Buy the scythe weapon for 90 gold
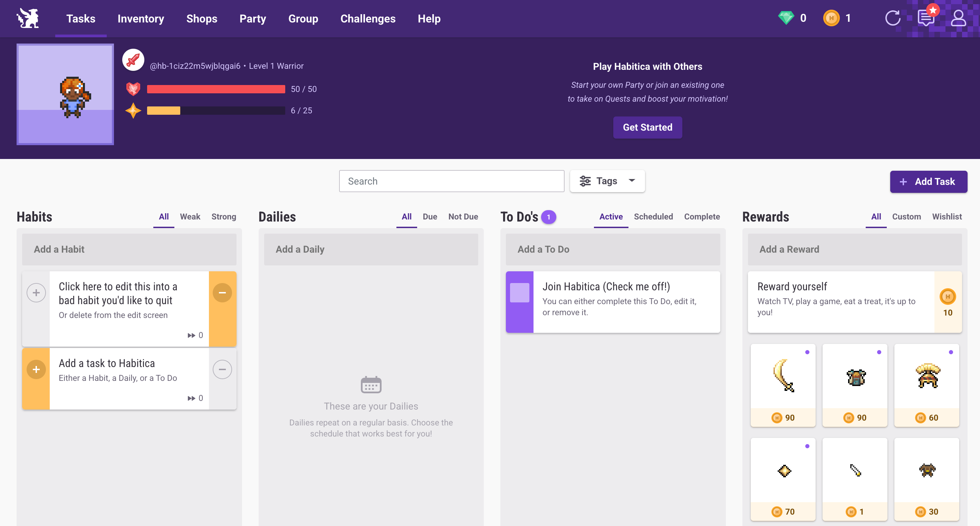Viewport: 980px width, 526px height. (783, 385)
